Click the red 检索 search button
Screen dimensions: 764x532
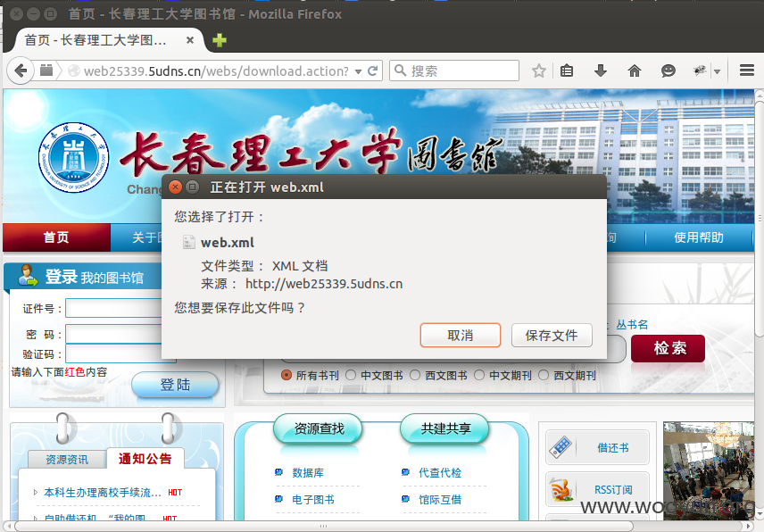pyautogui.click(x=668, y=348)
